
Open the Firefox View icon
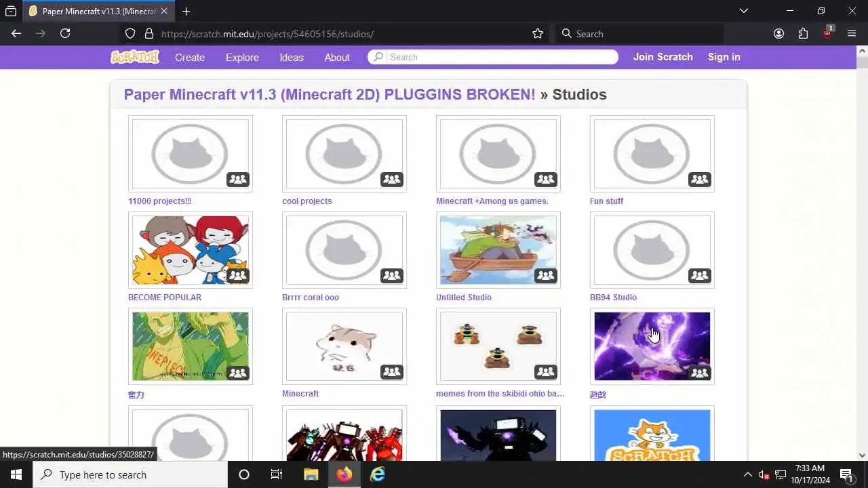pyautogui.click(x=11, y=11)
